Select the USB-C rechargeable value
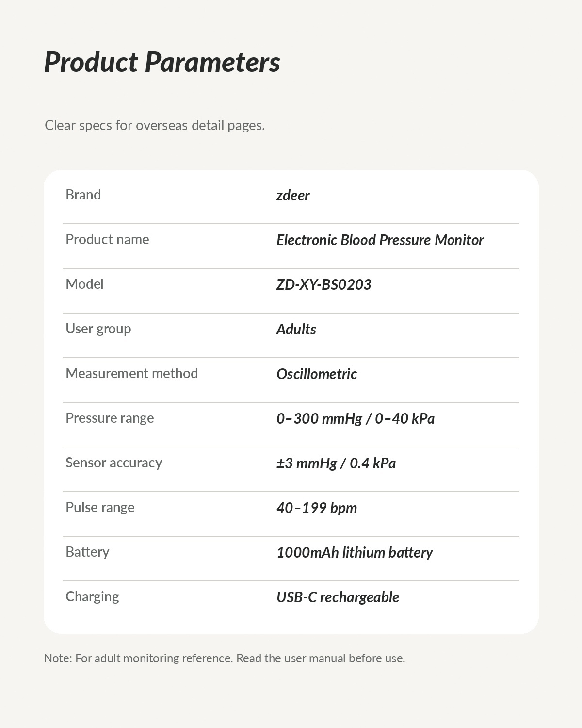 click(338, 597)
